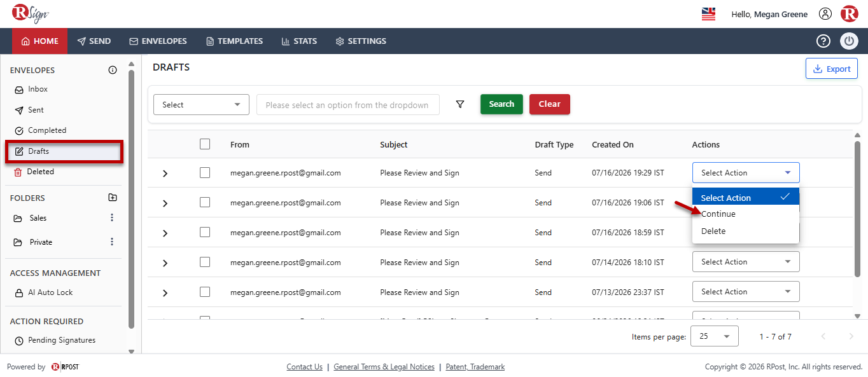Open the Items per page dropdown

pyautogui.click(x=715, y=336)
